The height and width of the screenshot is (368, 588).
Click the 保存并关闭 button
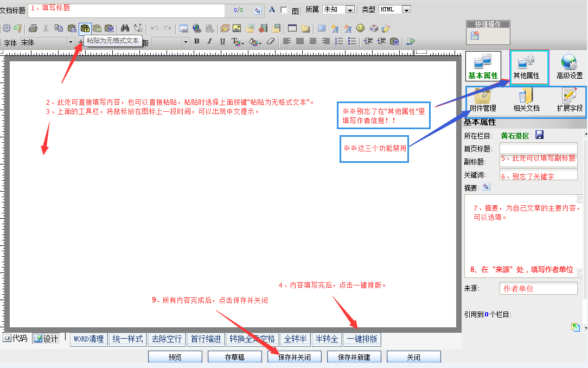coord(295,357)
